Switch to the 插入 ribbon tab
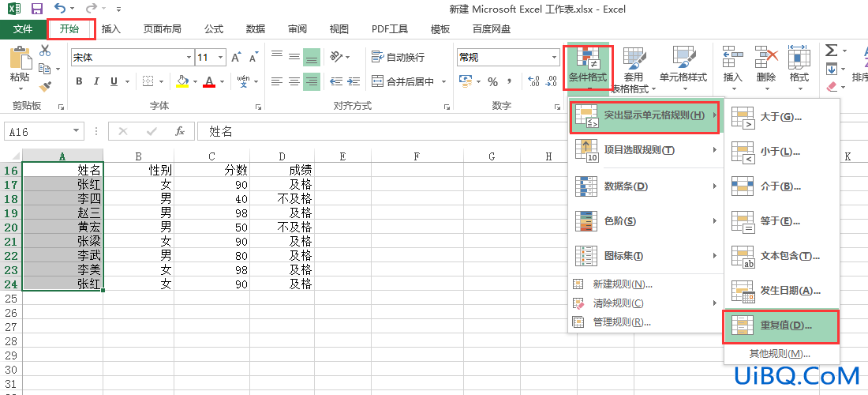Screen dimensions: 868x395 [x=111, y=29]
